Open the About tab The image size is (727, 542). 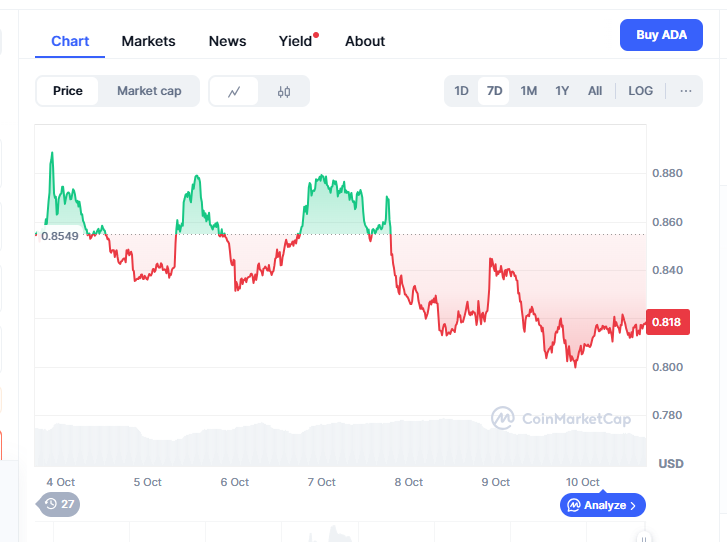[x=365, y=41]
